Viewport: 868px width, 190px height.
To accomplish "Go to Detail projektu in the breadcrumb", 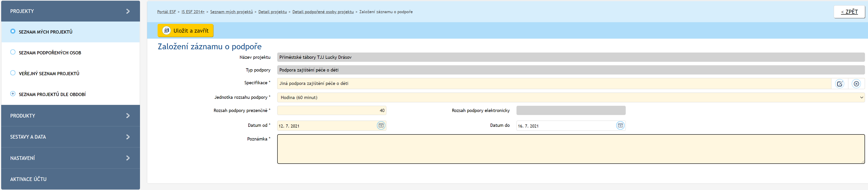I will (x=272, y=12).
